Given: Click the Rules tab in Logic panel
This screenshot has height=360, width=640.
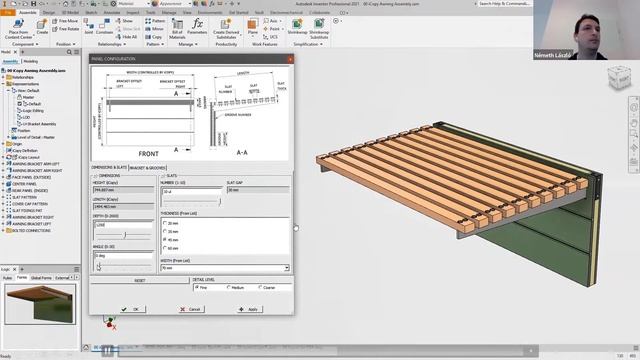Looking at the screenshot, I should pos(7,278).
